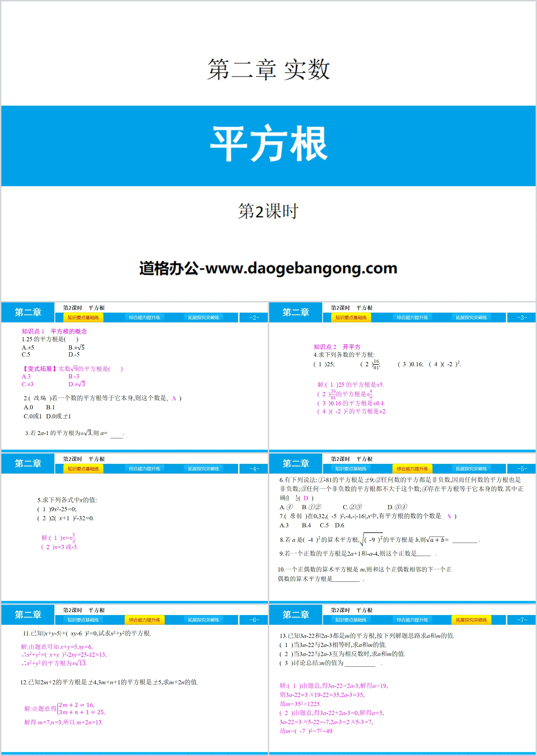Click the 第2课时 subtitle on the title slide

(x=268, y=211)
